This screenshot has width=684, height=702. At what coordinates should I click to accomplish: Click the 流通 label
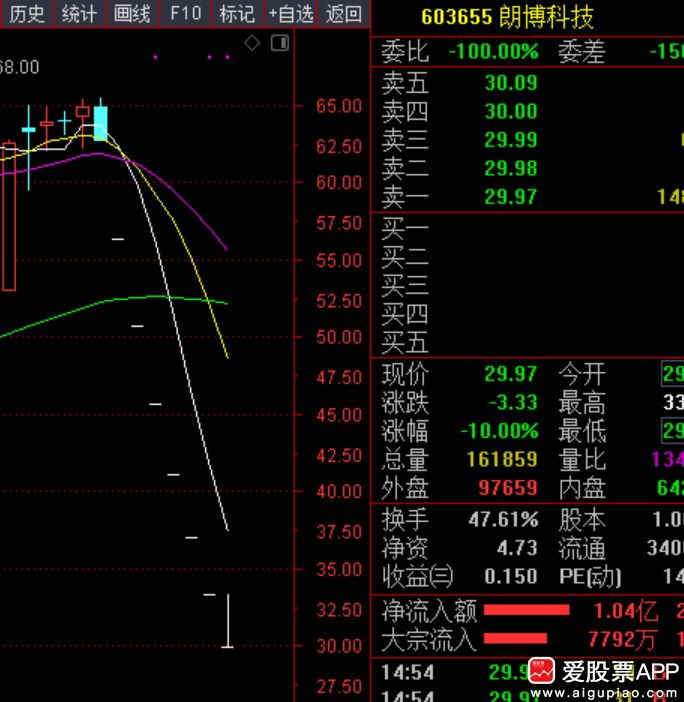(582, 548)
